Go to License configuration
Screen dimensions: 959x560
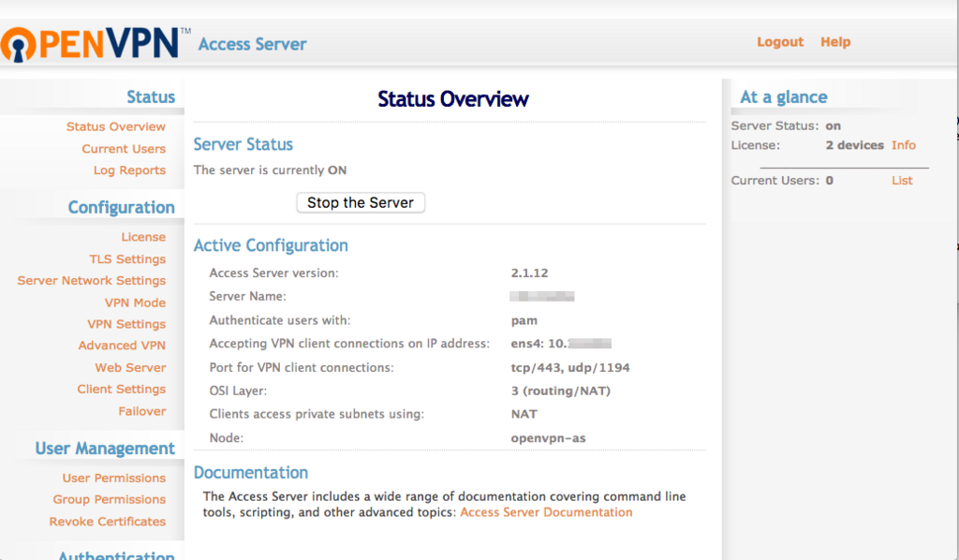(143, 237)
